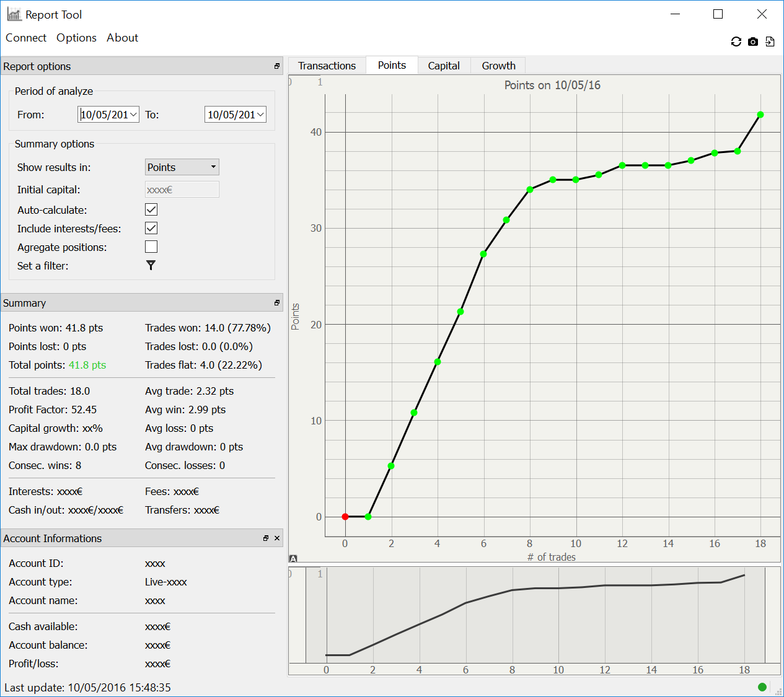Float the Report options panel
The image size is (784, 697).
coord(277,66)
